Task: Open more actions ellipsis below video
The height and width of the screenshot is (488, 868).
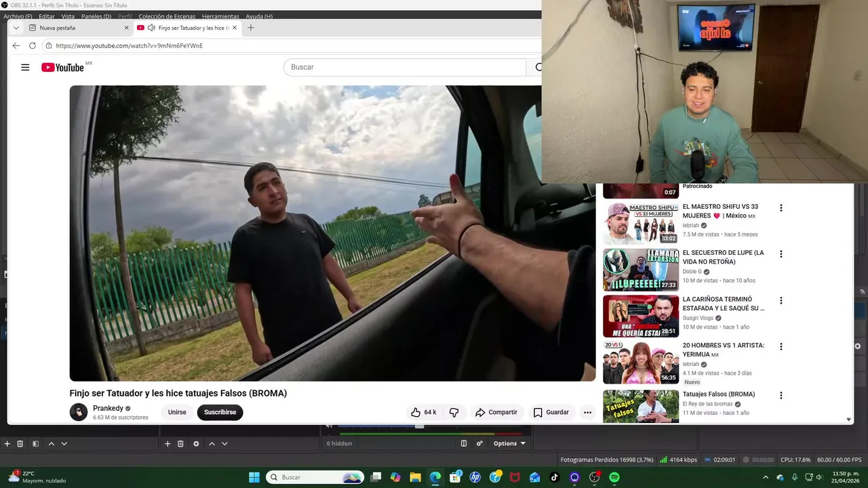Action: [x=587, y=412]
